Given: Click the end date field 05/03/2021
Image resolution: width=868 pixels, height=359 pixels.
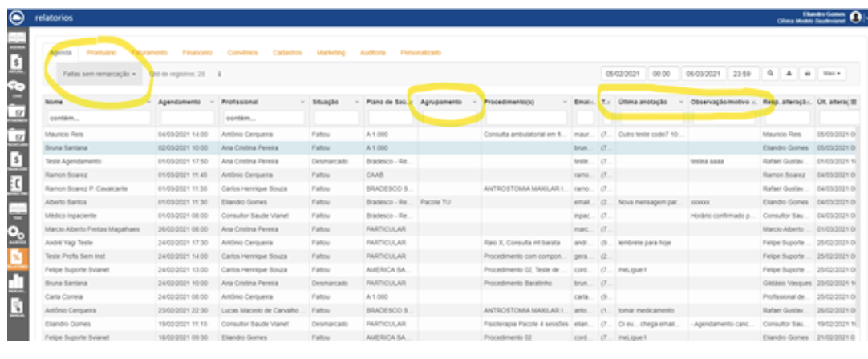Looking at the screenshot, I should click(x=704, y=73).
